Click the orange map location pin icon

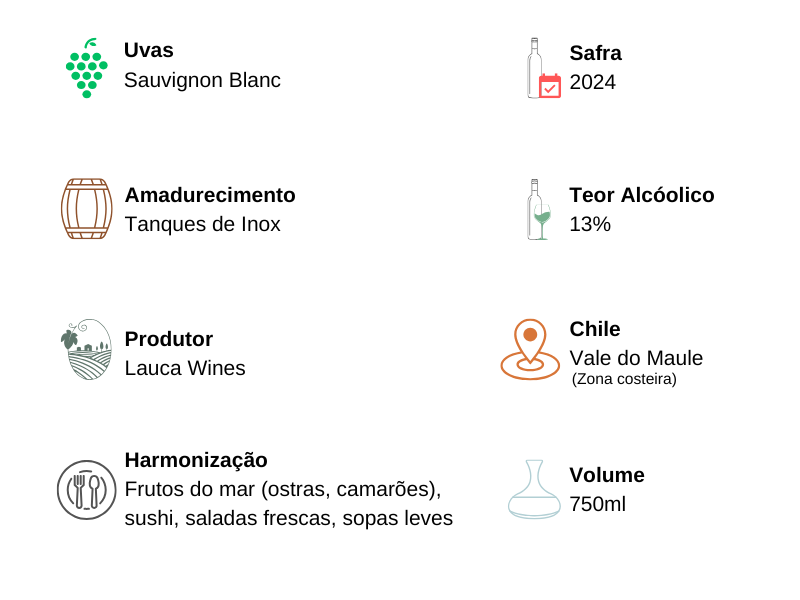tap(530, 349)
